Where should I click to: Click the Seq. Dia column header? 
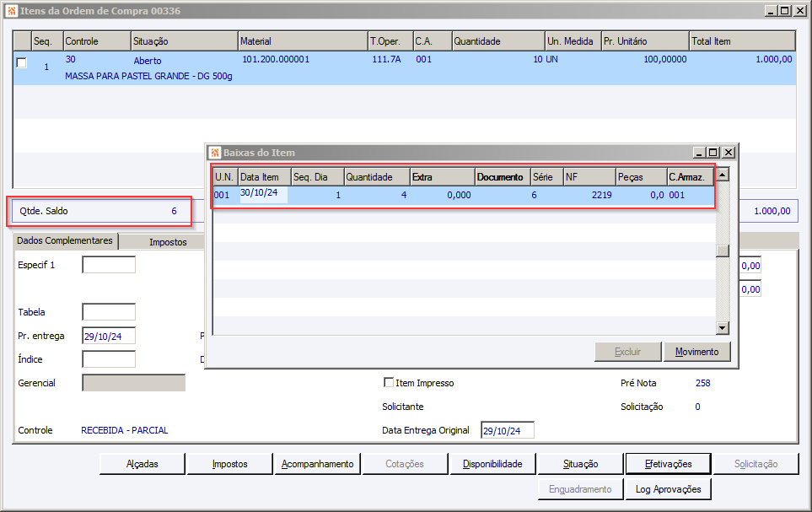pos(318,177)
